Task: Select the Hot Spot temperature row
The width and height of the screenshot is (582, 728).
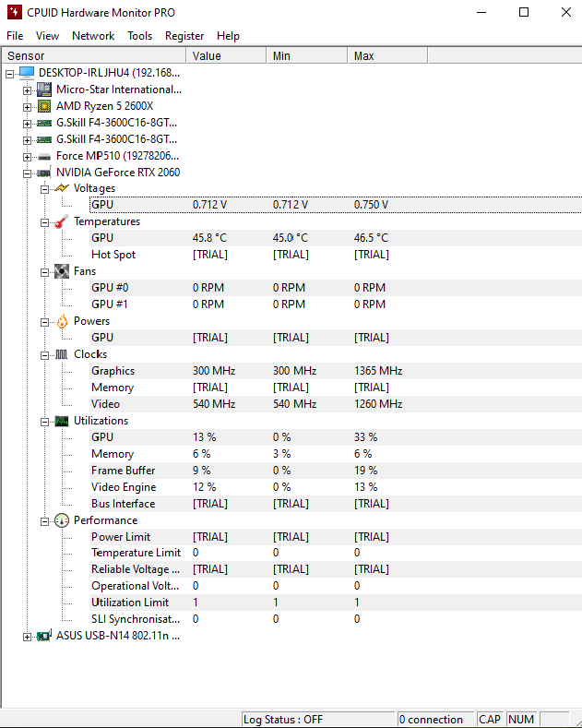Action: point(113,255)
